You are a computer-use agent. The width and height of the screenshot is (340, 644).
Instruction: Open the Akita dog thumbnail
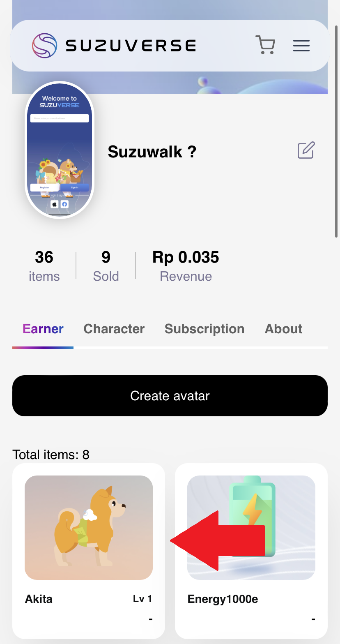89,527
